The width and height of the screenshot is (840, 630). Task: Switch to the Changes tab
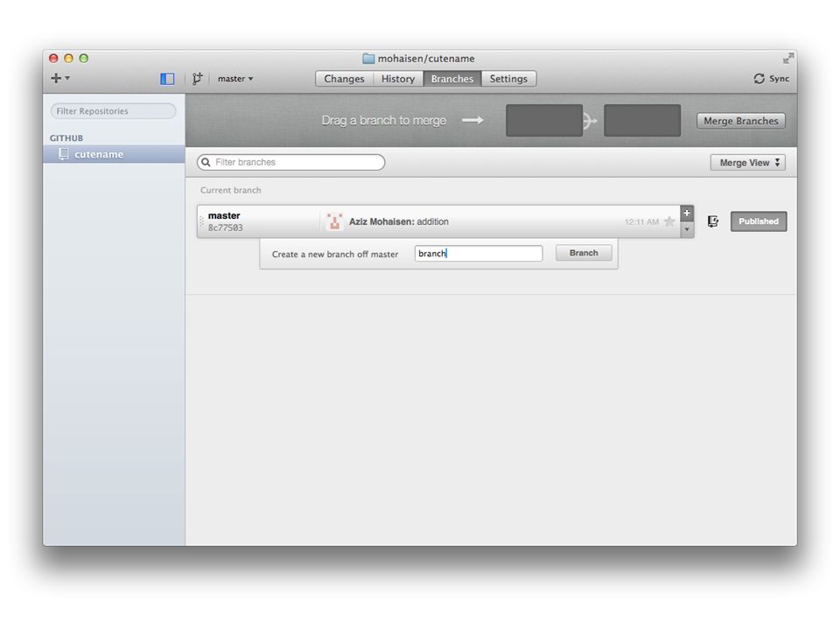point(343,79)
